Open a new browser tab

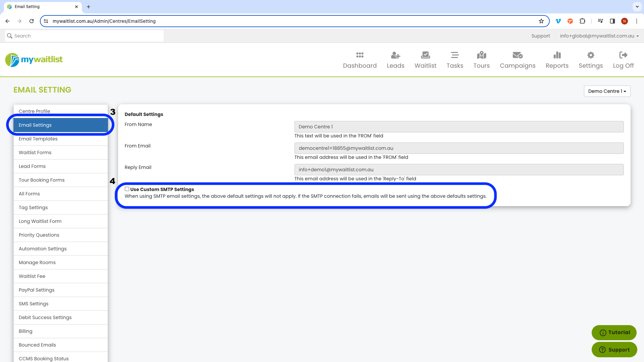tap(89, 7)
